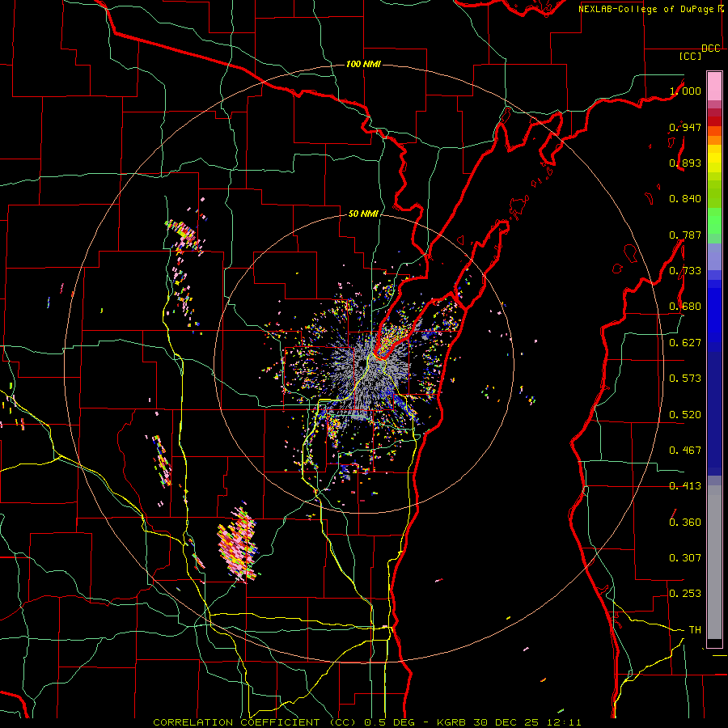
Task: Click the 0.253 legend value
Action: [x=685, y=594]
